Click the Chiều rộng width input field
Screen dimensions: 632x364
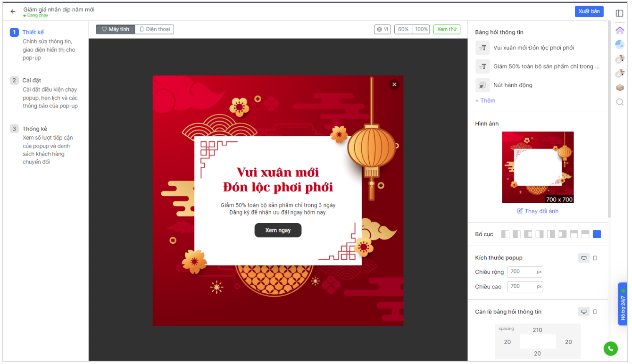click(x=522, y=272)
